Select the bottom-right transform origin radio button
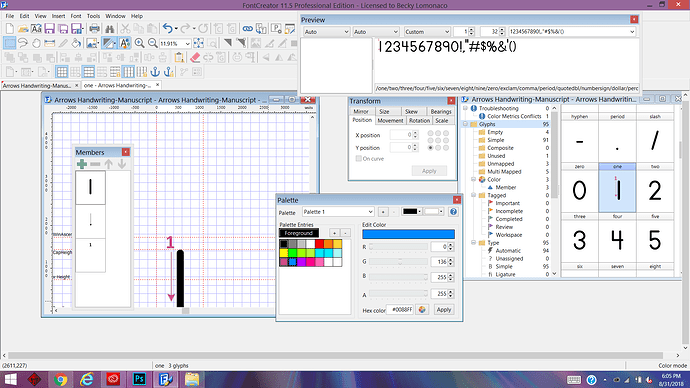Image resolution: width=690 pixels, height=388 pixels. (x=446, y=148)
